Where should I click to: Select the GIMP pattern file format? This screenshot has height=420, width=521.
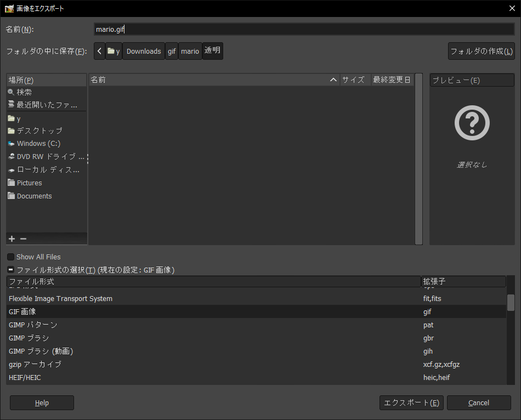33,325
